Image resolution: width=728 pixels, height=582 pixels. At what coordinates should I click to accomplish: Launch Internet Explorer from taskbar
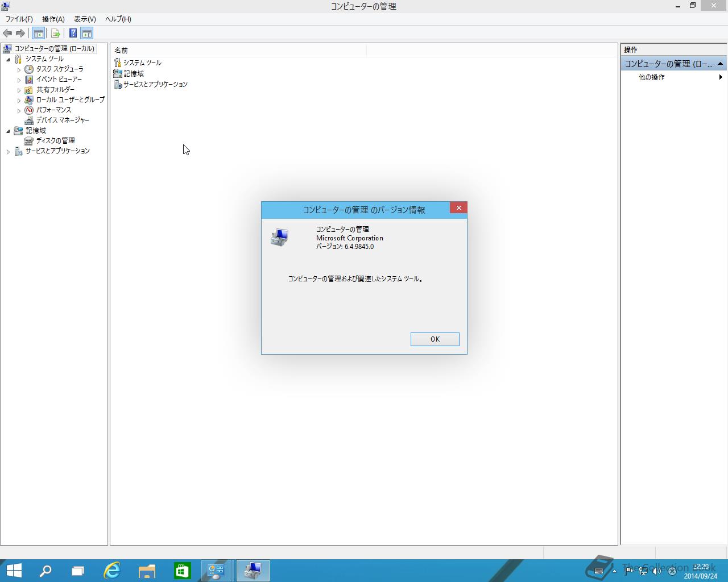(x=112, y=571)
